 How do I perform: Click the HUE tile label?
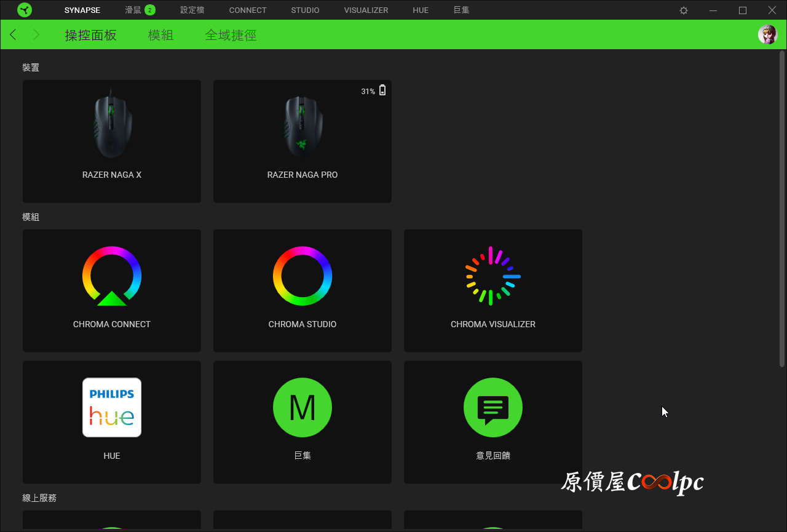[x=112, y=456]
